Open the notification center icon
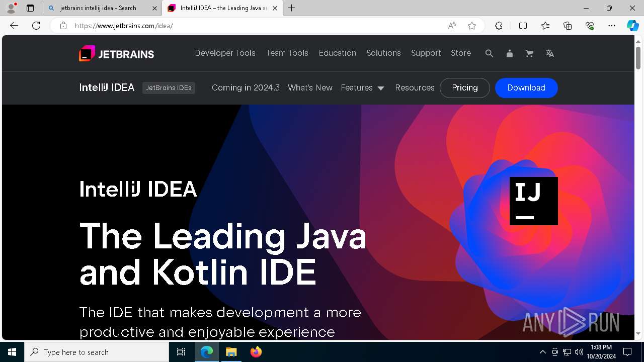The width and height of the screenshot is (644, 362). pos(627,352)
